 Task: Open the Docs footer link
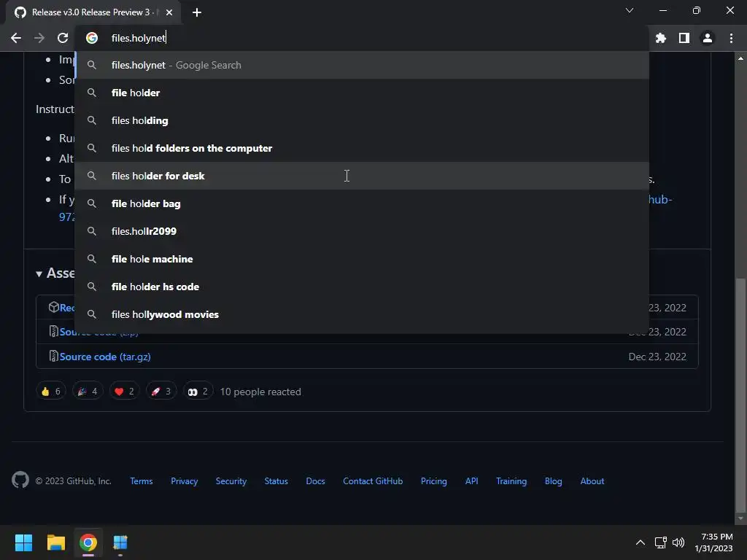(x=315, y=481)
